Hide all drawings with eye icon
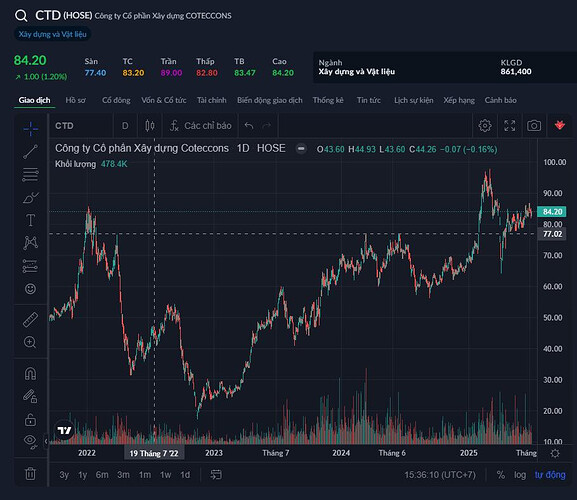Screen dimensions: 577x500 coord(30,441)
